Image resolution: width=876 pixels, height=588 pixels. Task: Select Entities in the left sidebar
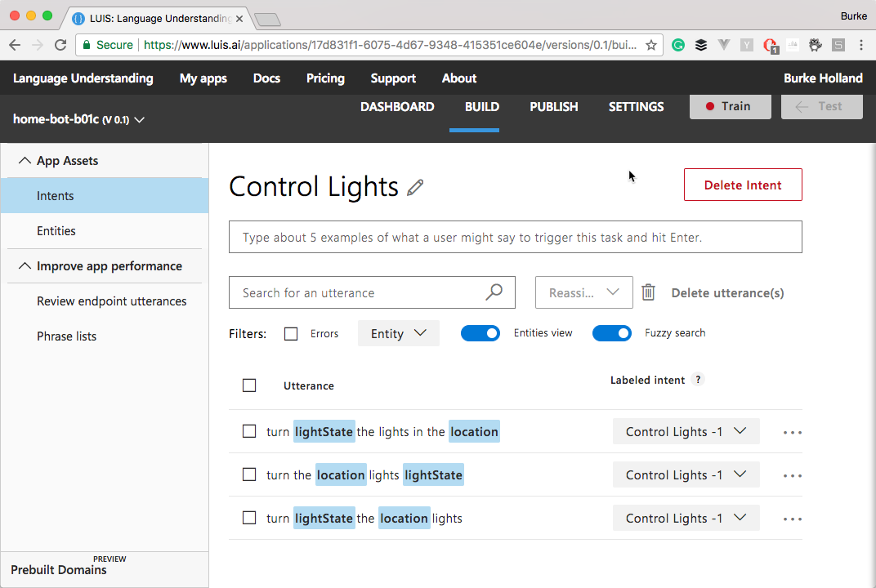[x=56, y=231]
